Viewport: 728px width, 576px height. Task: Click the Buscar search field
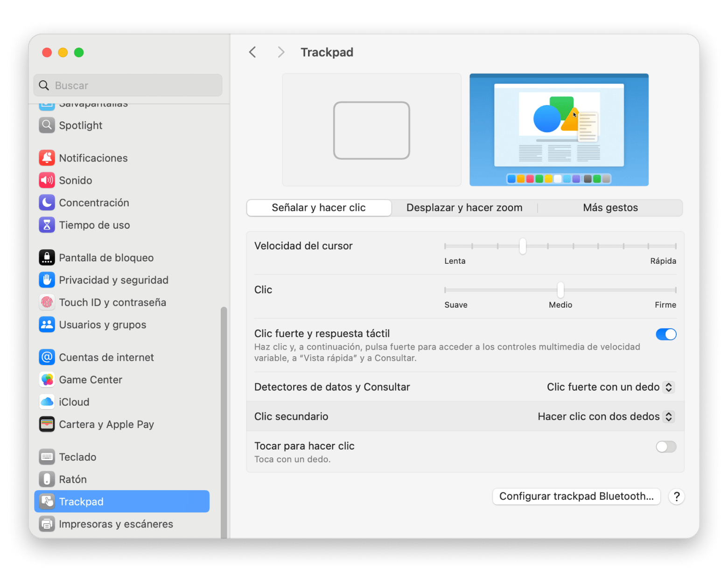pos(128,86)
